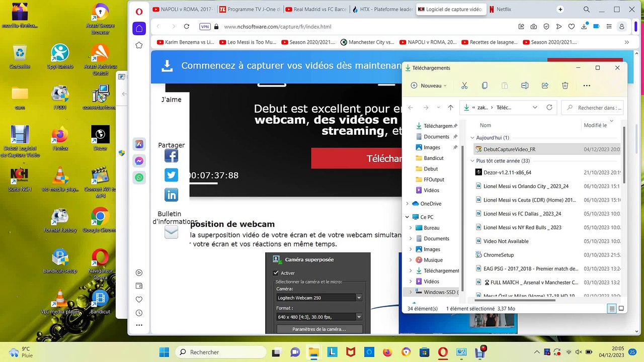Viewport: 644px width, 362px height.
Task: Collapse the Aujourd'hui group
Action: (x=472, y=137)
